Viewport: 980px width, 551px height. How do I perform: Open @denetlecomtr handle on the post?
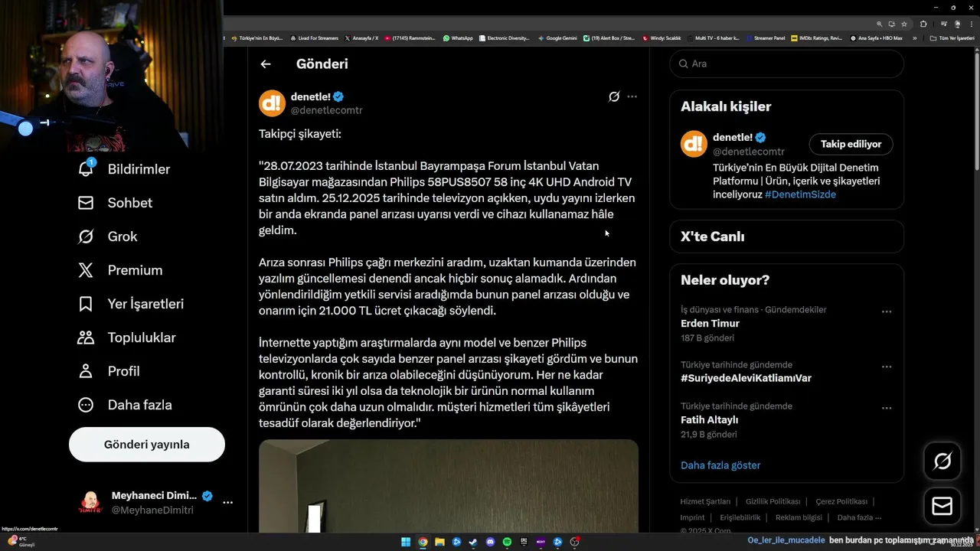pos(327,110)
